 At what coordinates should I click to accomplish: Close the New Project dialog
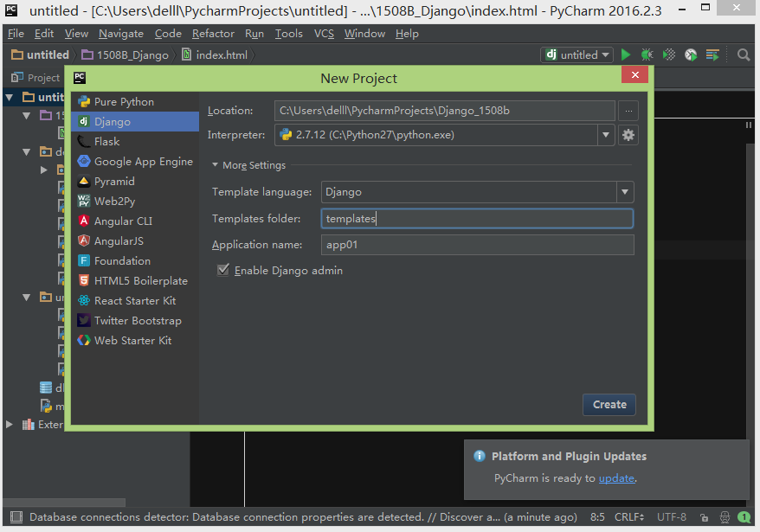point(635,74)
